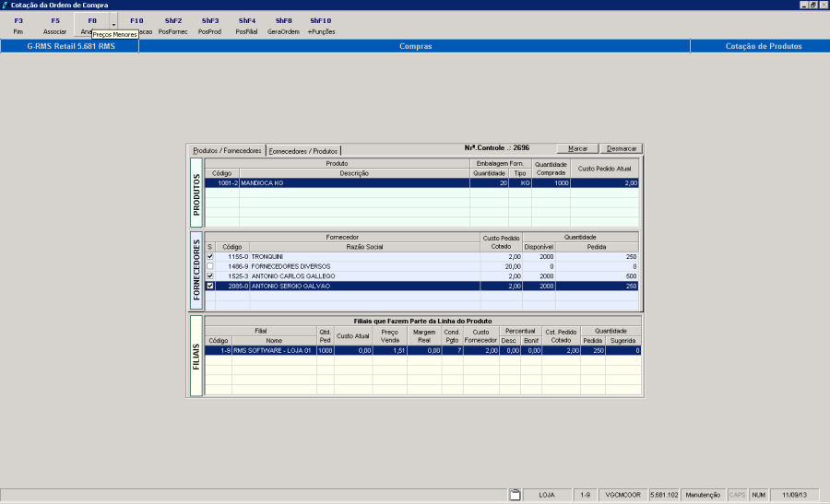Click VGCMCOOR in the status bar
The height and width of the screenshot is (504, 830).
click(623, 495)
